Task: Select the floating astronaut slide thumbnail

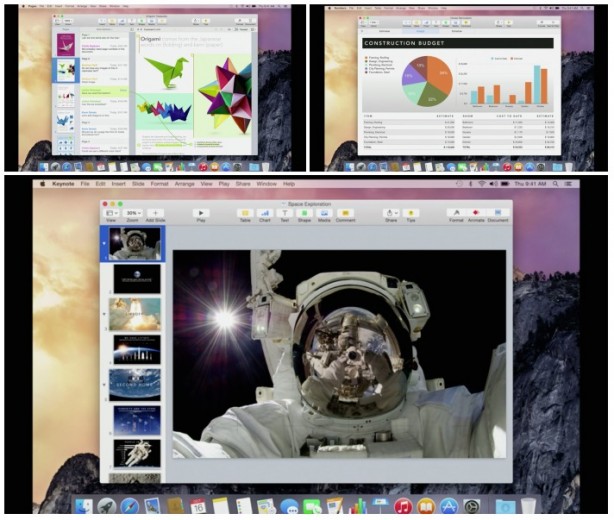Action: point(137,453)
